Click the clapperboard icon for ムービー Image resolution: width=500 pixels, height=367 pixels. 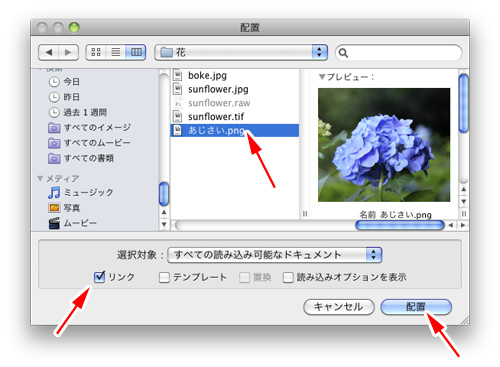click(54, 223)
